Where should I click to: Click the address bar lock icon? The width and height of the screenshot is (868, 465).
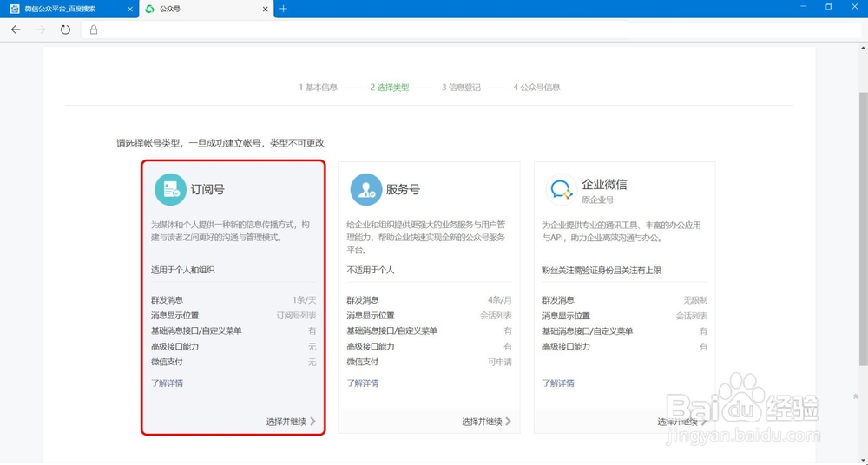point(94,29)
